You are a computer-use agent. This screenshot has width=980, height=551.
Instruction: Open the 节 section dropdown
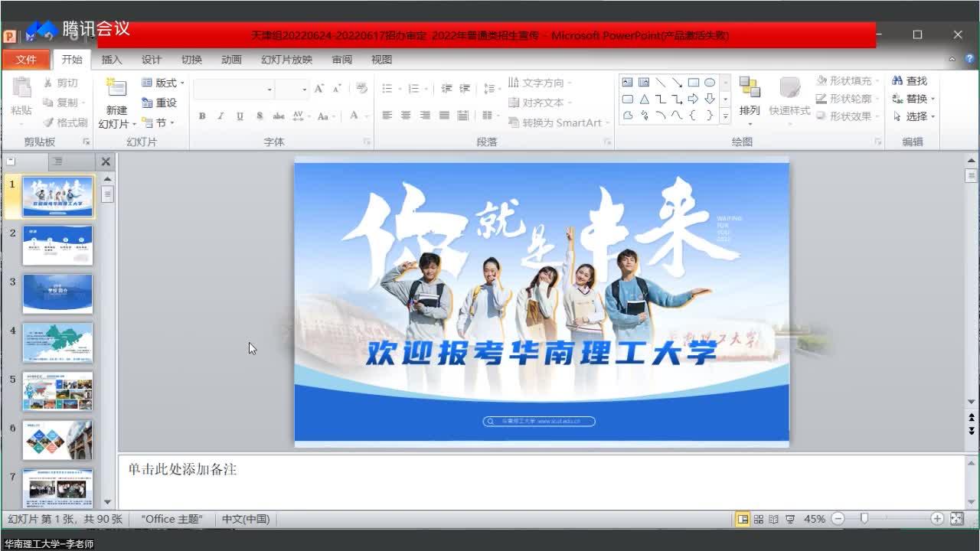(x=158, y=122)
